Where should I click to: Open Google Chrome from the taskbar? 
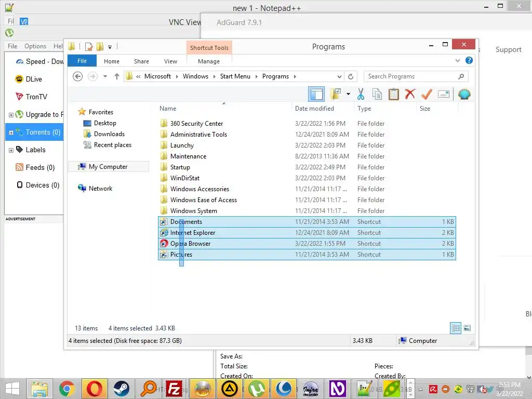(x=67, y=389)
